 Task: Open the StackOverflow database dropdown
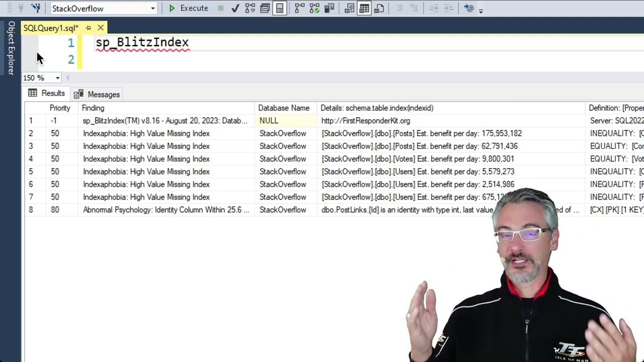point(153,9)
